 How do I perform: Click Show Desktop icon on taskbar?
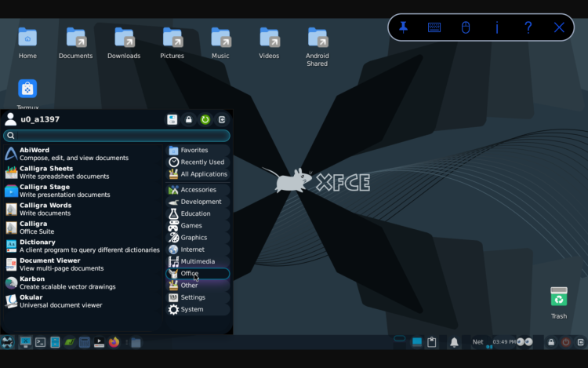26,342
